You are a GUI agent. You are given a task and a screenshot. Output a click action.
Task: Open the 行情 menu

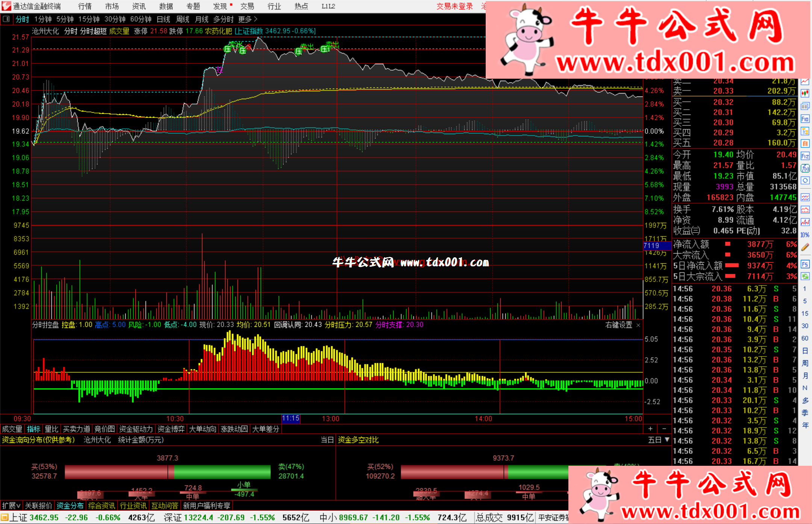(x=85, y=6)
